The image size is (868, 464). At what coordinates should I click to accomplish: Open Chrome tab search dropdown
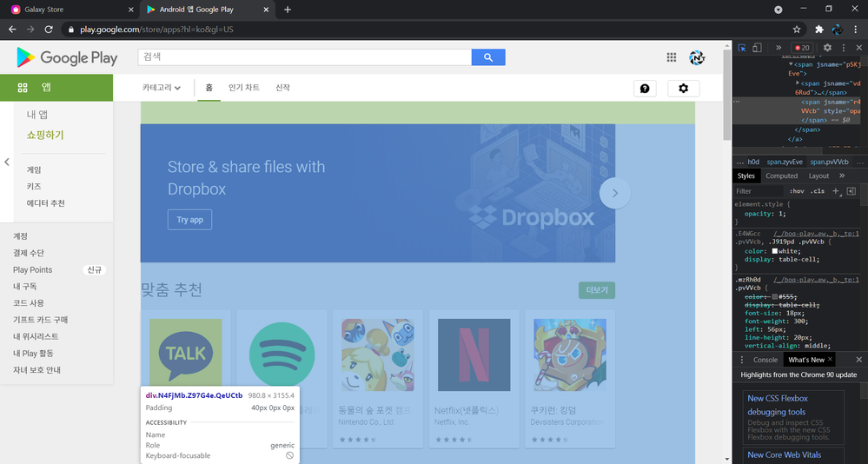pos(778,10)
